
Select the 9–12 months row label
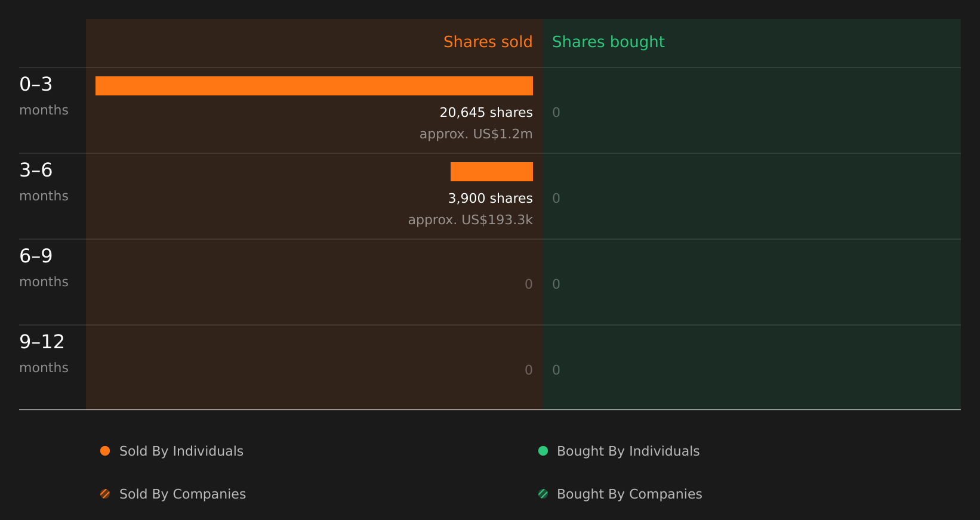(44, 353)
